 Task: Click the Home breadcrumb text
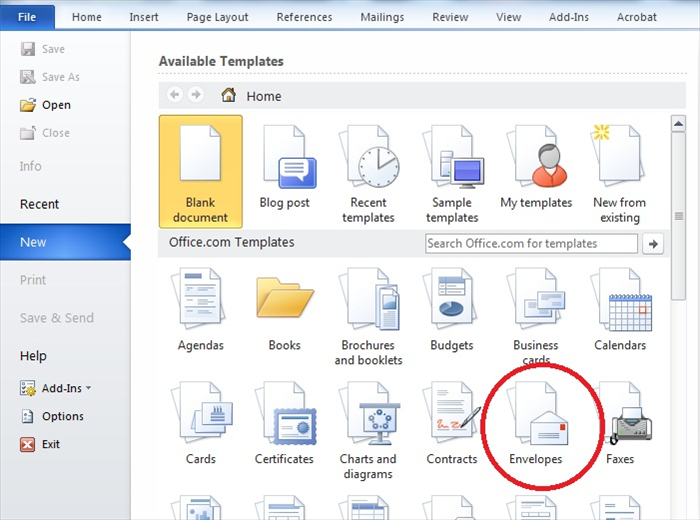pos(264,96)
